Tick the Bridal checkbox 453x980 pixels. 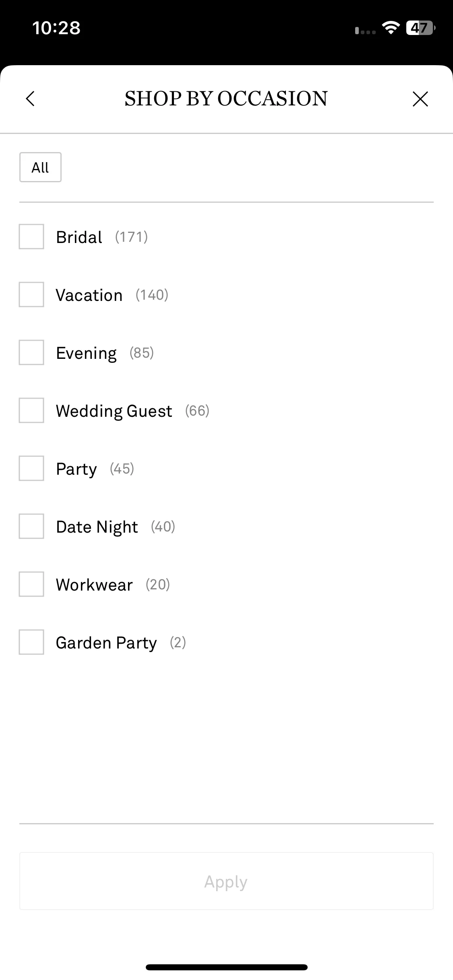pos(31,237)
